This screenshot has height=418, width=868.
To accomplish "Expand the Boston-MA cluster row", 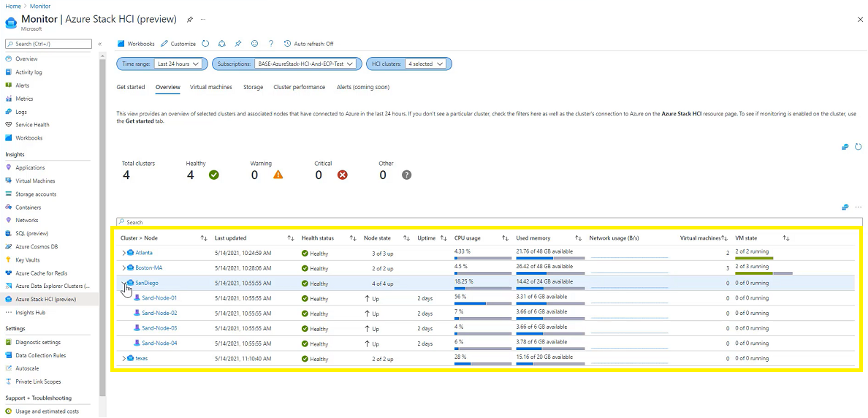I will coord(123,268).
